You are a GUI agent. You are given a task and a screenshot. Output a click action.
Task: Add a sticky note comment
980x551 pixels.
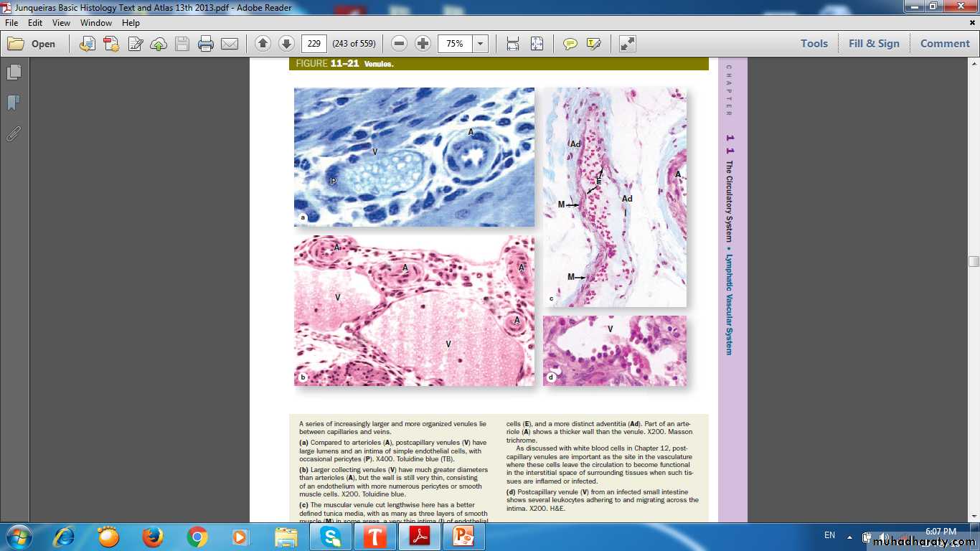[570, 44]
